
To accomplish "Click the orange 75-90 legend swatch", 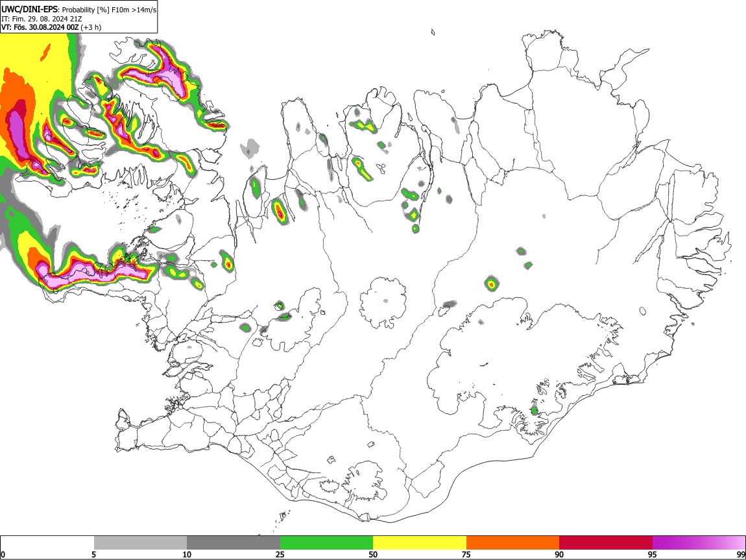I will coord(513,543).
